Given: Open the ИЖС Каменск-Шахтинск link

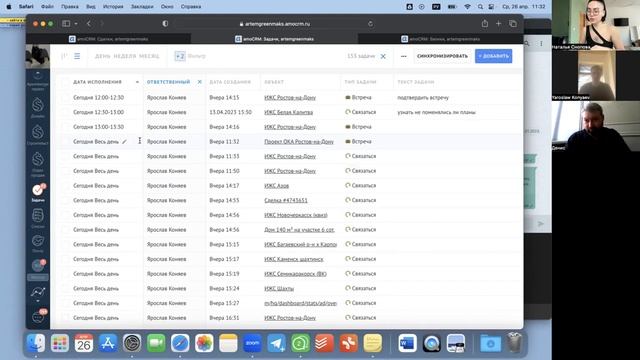Looking at the screenshot, I should (293, 259).
